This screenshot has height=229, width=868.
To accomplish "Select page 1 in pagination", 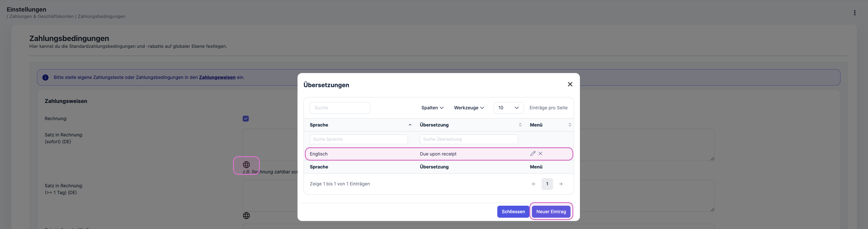I will pyautogui.click(x=547, y=184).
